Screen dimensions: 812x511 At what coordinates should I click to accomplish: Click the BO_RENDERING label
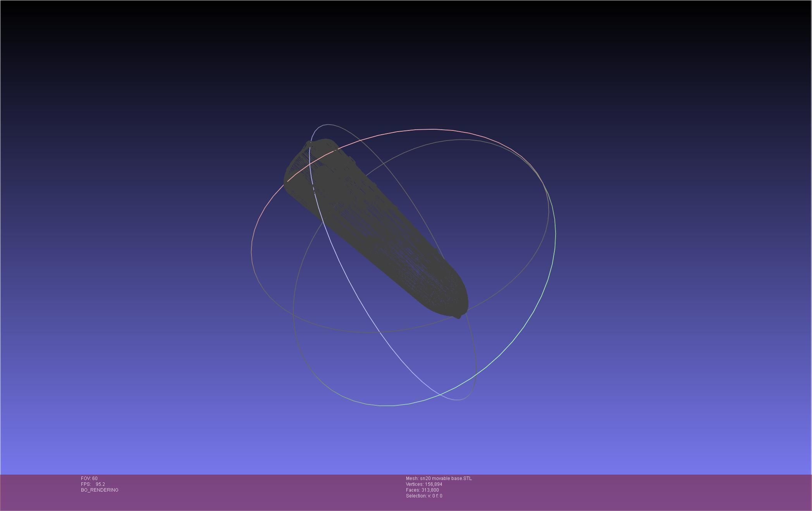[x=100, y=490]
